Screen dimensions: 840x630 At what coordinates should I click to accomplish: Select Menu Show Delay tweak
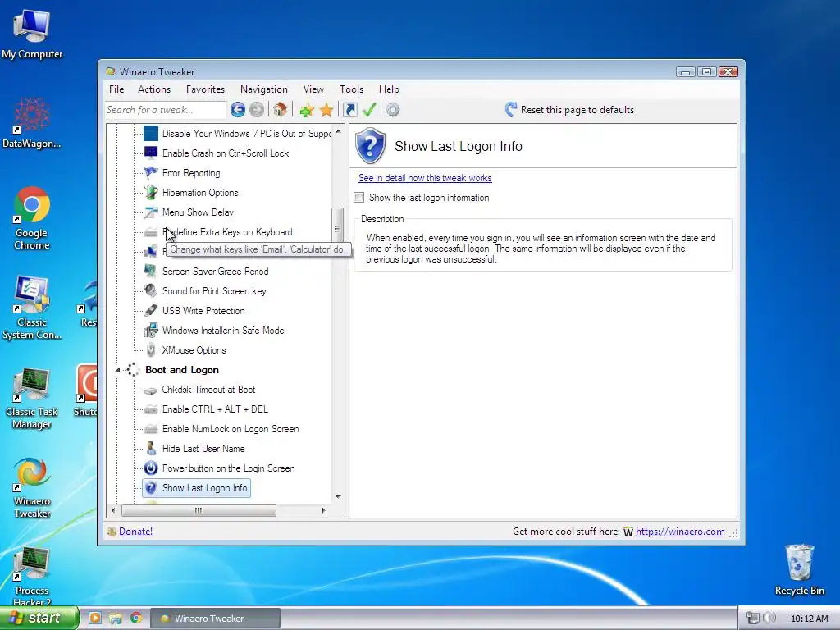[x=198, y=212]
